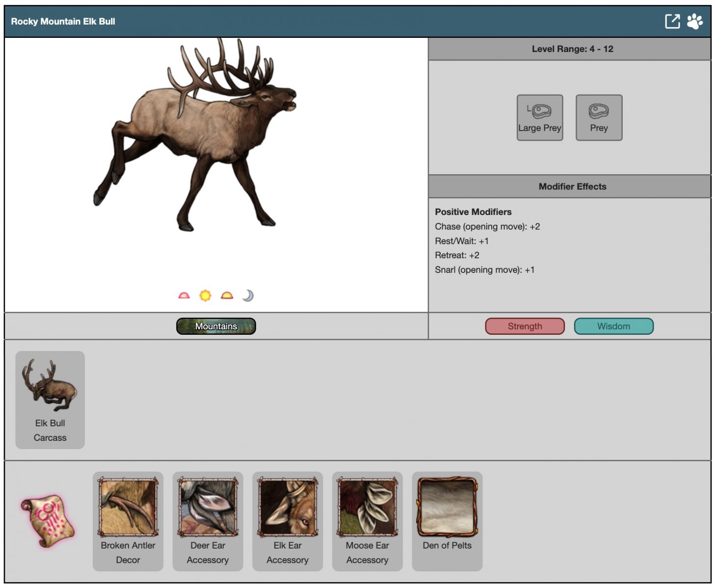Click the crescent moon night icon
This screenshot has height=588, width=715.
(248, 295)
